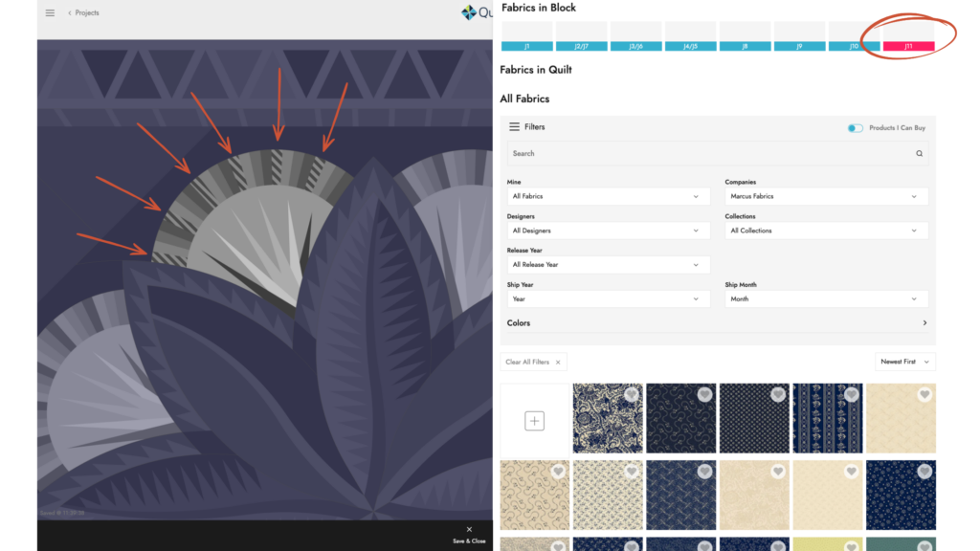Viewport: 980px width, 551px height.
Task: Click the search magnifier icon
Action: (x=919, y=153)
